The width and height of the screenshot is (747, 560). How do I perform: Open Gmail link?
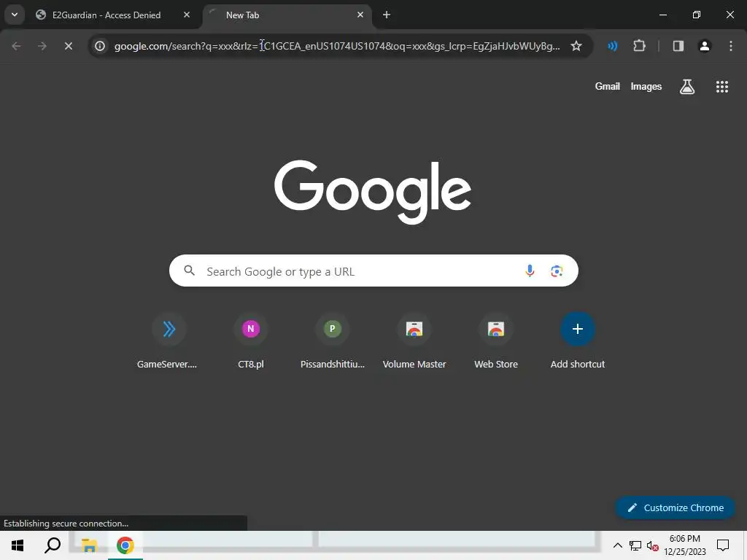pyautogui.click(x=608, y=86)
